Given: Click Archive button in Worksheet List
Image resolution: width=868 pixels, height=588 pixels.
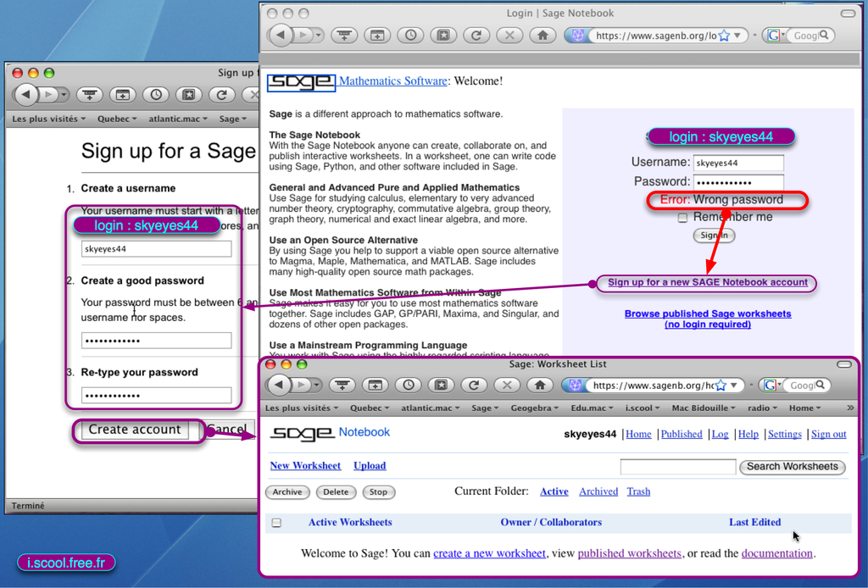Looking at the screenshot, I should coord(287,491).
